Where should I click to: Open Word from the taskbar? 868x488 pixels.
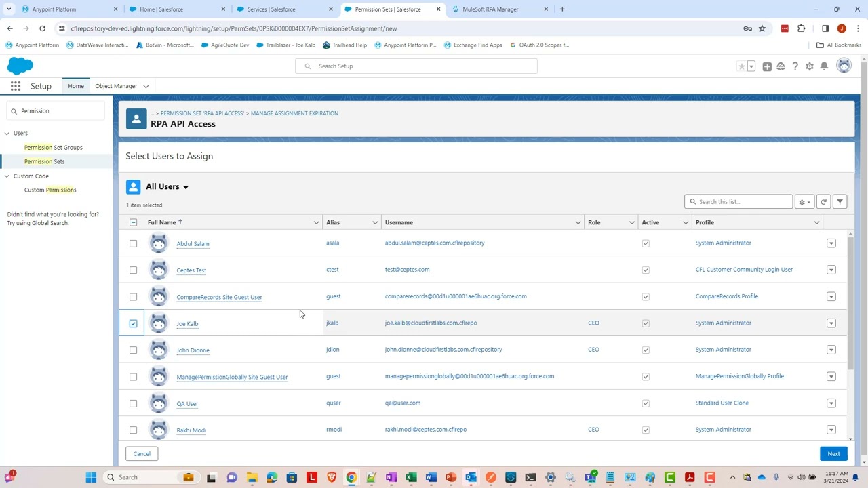click(x=431, y=477)
